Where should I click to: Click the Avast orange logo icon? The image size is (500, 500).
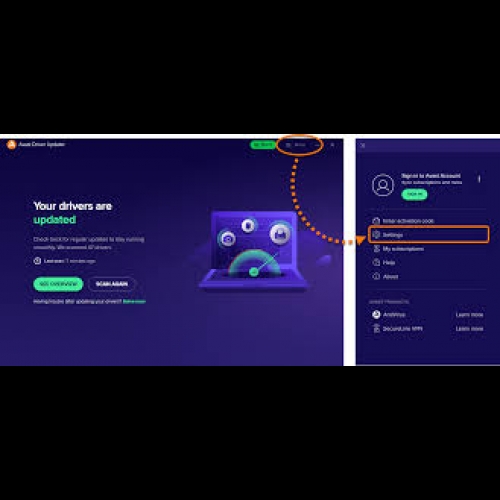click(12, 144)
